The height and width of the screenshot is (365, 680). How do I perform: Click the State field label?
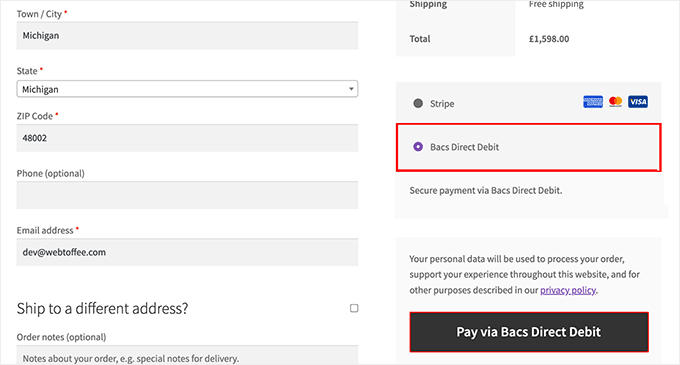point(27,71)
